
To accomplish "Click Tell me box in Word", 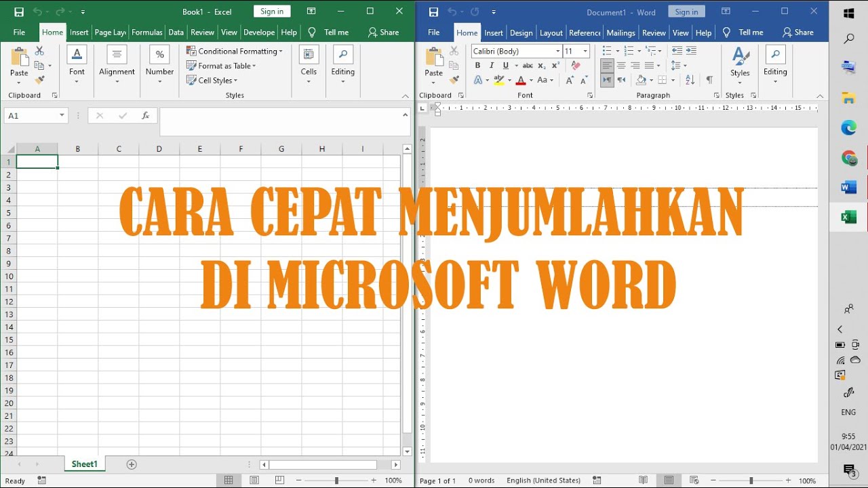I will [x=744, y=33].
